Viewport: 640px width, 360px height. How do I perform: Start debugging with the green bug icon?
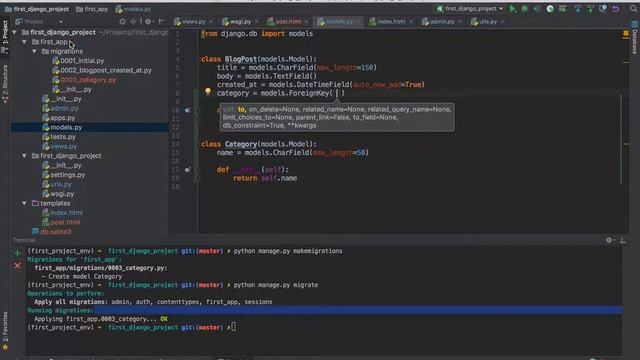pos(524,9)
